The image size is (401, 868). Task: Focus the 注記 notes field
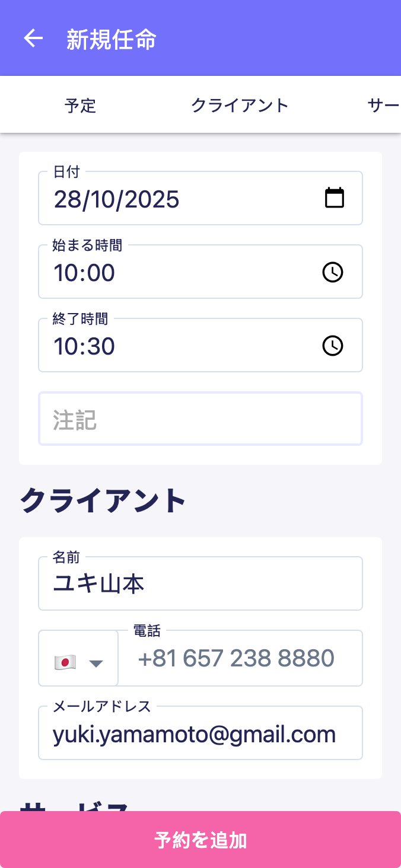[x=200, y=419]
